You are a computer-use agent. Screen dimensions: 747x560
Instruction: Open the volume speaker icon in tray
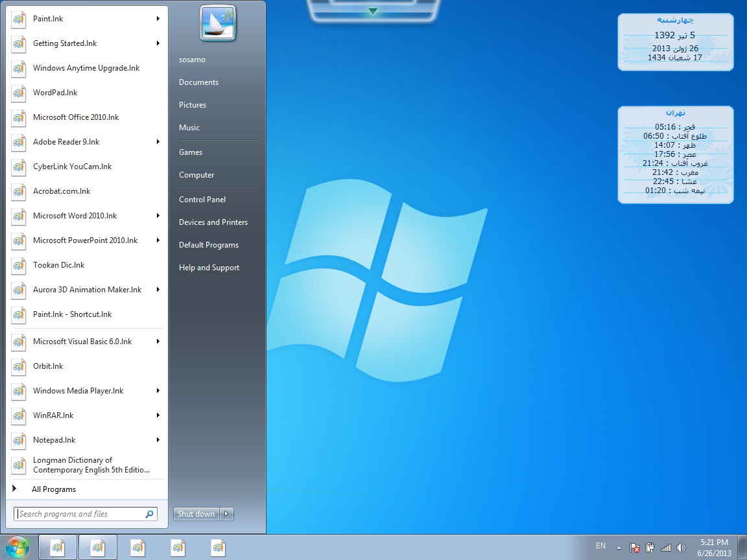tap(680, 548)
